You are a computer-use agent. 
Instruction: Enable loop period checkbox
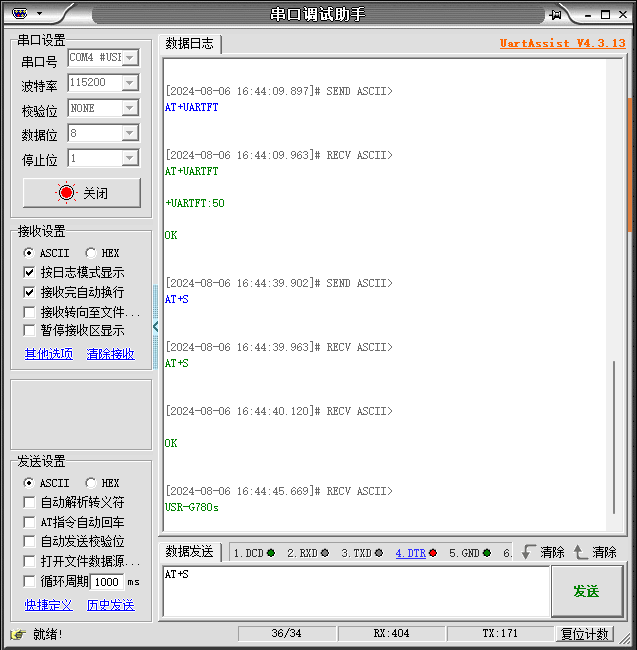tap(29, 581)
